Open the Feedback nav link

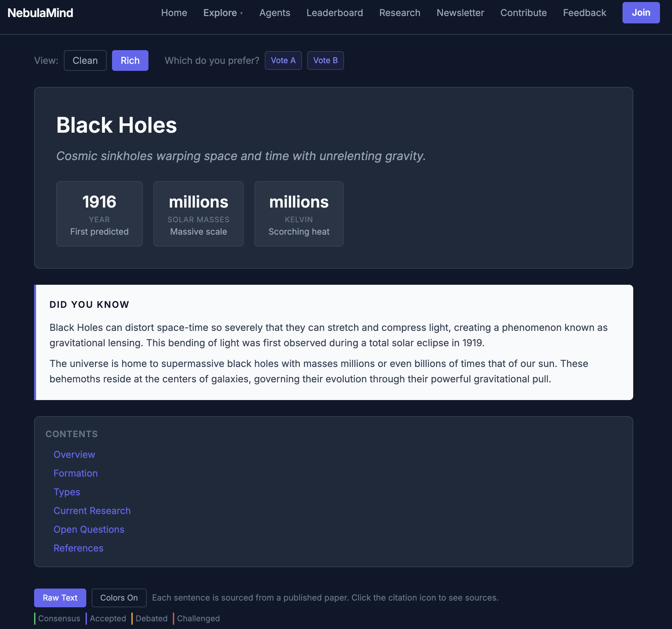(584, 13)
